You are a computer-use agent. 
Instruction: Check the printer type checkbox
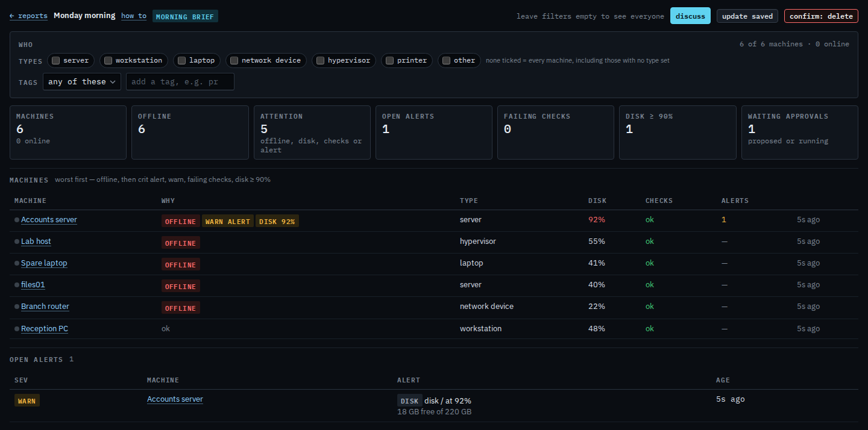pyautogui.click(x=390, y=60)
